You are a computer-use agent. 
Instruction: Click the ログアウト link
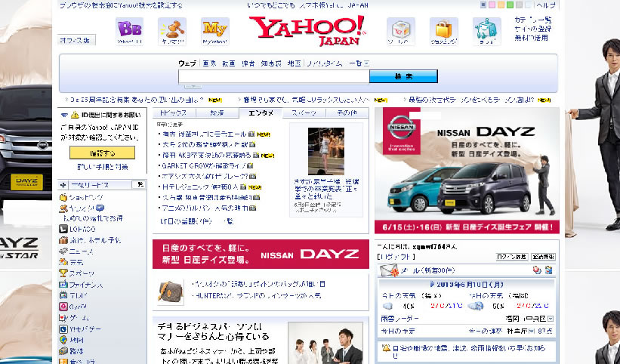396,257
